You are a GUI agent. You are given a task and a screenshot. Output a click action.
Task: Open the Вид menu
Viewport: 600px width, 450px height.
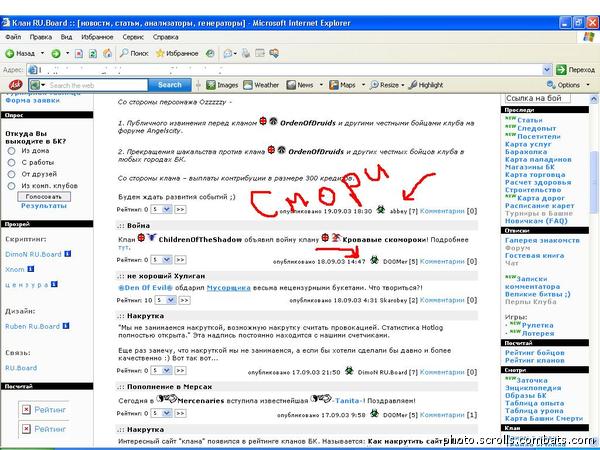tap(66, 37)
